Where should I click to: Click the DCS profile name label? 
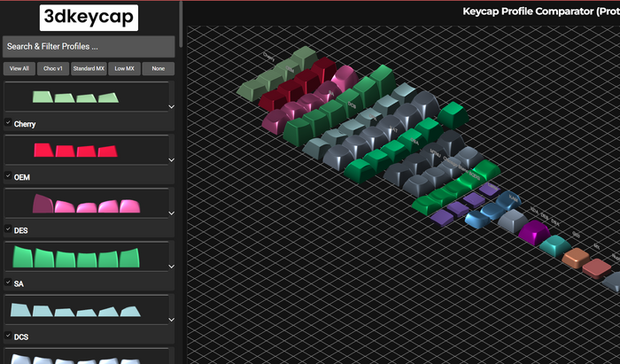21,337
